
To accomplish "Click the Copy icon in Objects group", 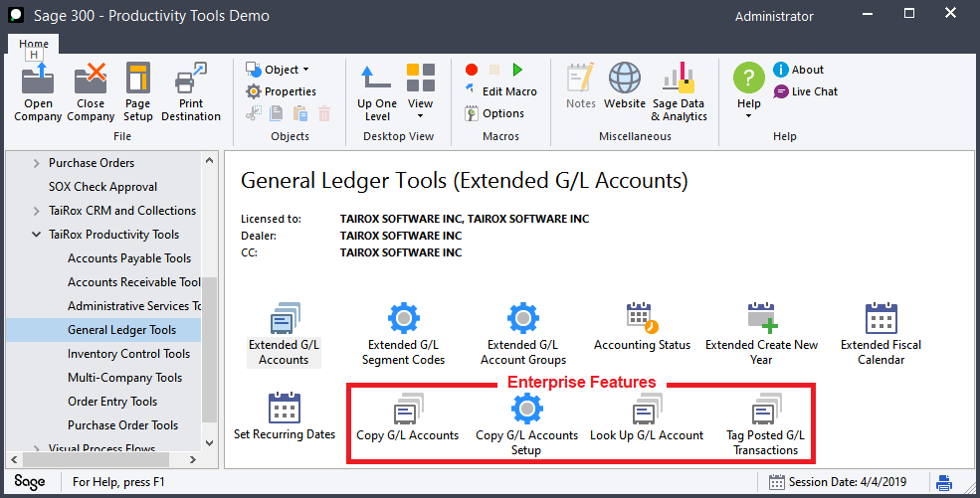I will coord(277,113).
